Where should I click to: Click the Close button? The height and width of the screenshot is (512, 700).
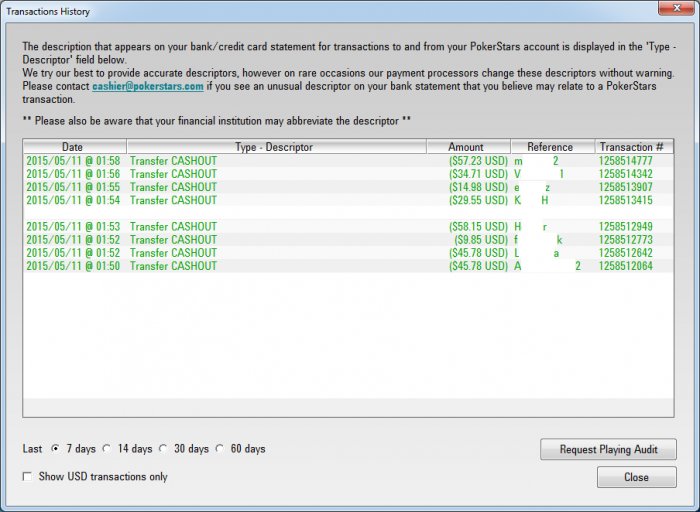tap(637, 477)
